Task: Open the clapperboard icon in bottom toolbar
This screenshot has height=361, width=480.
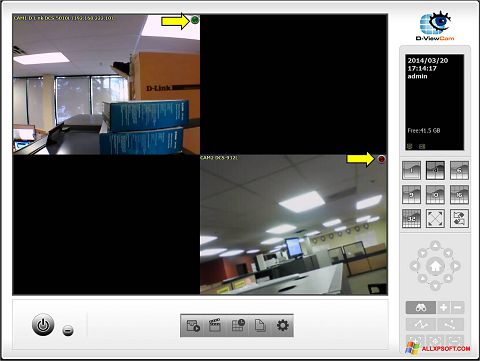Action: pyautogui.click(x=215, y=325)
